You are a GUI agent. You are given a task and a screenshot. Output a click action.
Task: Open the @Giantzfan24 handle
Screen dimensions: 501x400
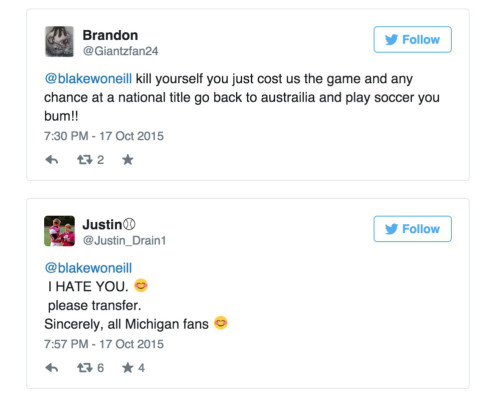(x=120, y=51)
